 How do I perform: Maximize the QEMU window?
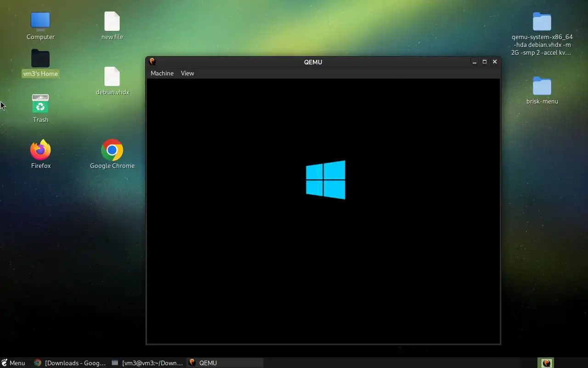coord(485,62)
